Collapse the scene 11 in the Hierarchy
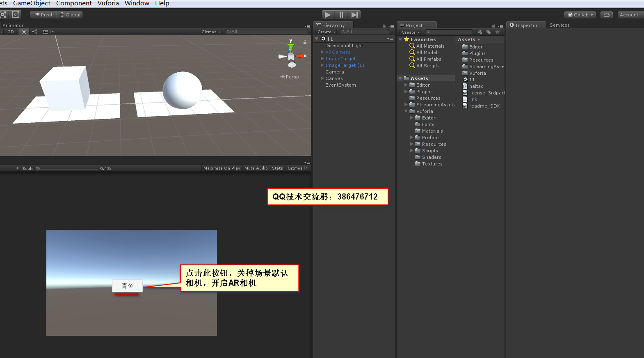 pos(317,39)
